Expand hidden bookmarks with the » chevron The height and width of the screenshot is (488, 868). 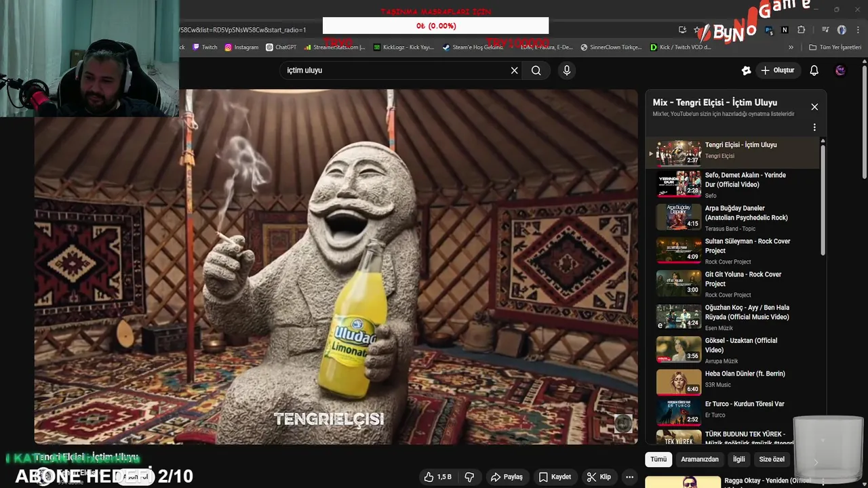point(791,47)
